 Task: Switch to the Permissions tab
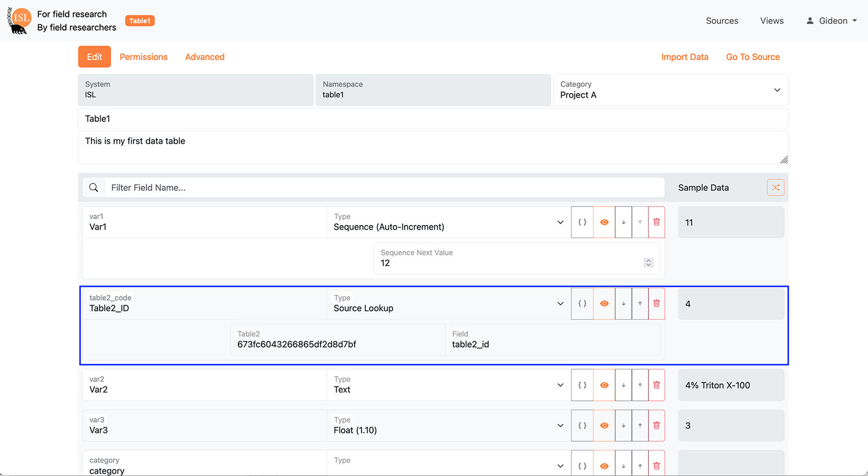pos(144,57)
